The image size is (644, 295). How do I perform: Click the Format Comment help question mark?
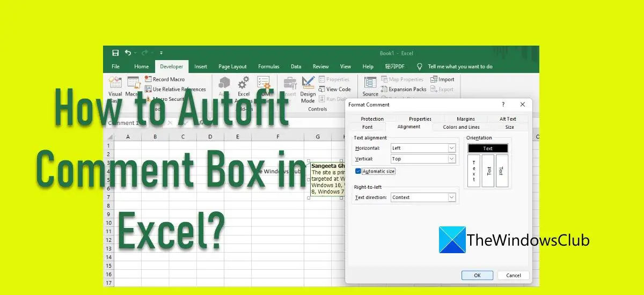click(503, 105)
